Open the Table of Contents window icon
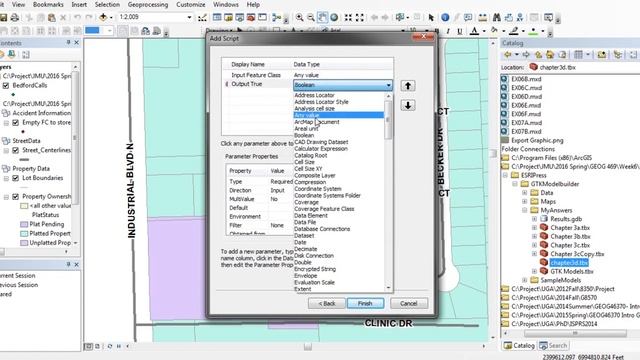This screenshot has height=360, width=640. [x=217, y=17]
